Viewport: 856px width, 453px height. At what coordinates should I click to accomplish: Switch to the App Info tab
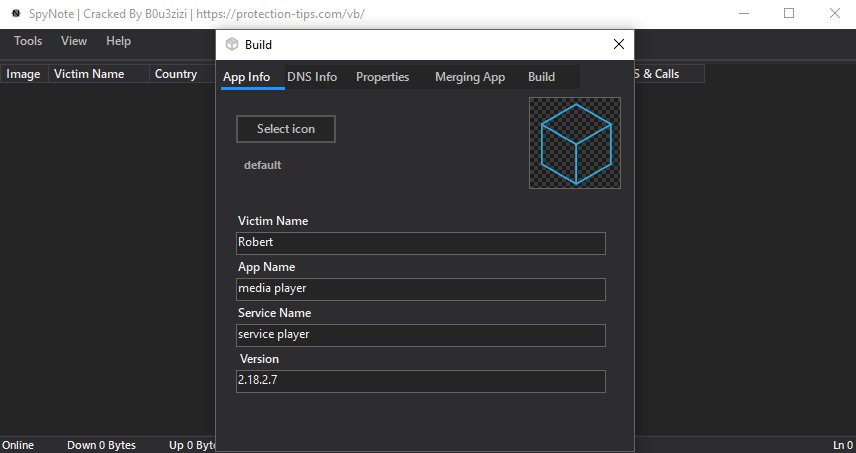(x=246, y=77)
